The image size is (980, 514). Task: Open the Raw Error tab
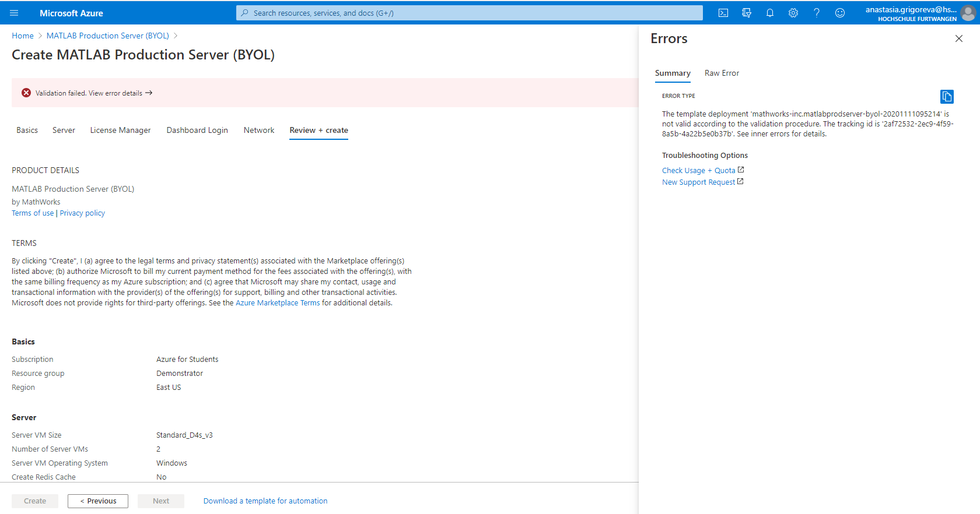(722, 73)
